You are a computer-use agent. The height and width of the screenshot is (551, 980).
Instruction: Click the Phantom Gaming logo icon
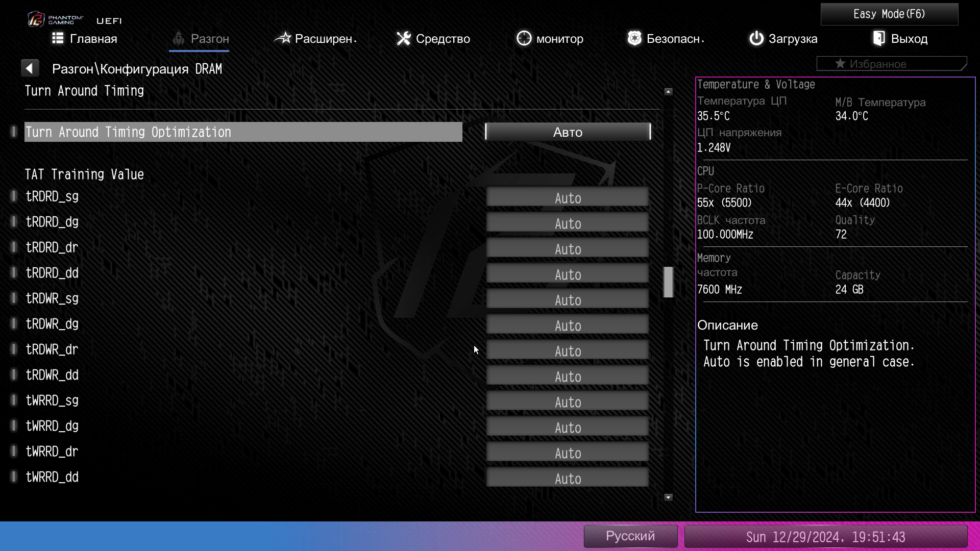click(36, 19)
